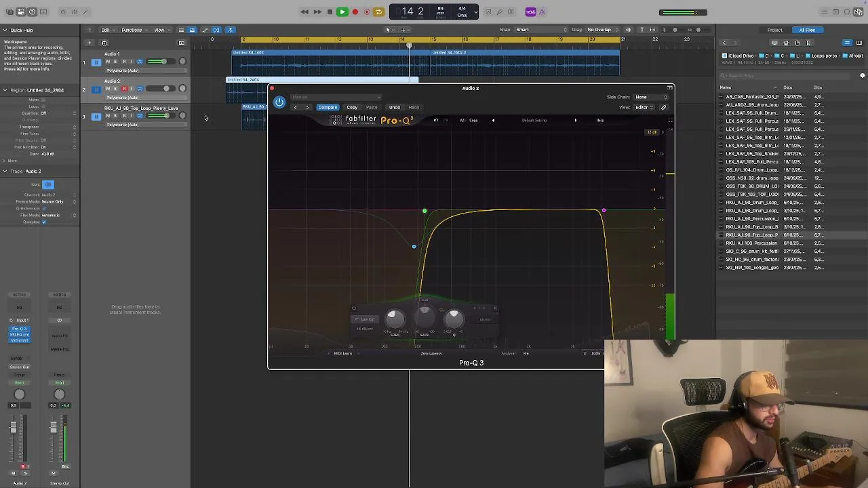The image size is (868, 488).
Task: Toggle Pro-Q 3 full screen icon
Action: point(670,121)
